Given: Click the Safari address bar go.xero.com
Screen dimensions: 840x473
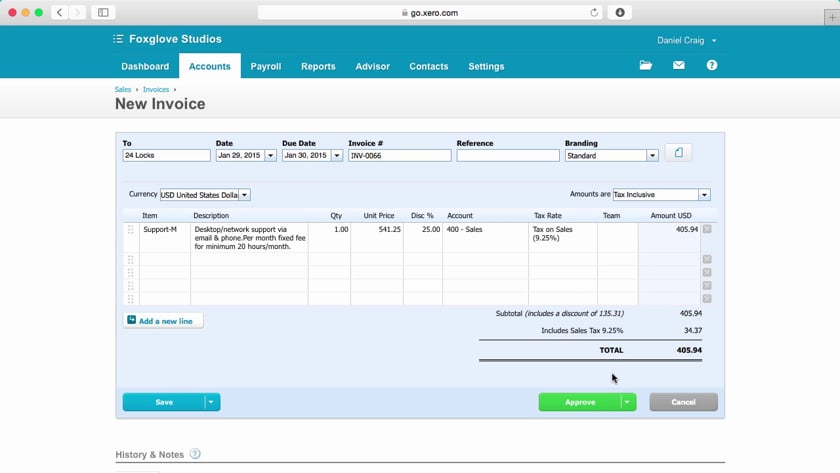Looking at the screenshot, I should tap(430, 12).
